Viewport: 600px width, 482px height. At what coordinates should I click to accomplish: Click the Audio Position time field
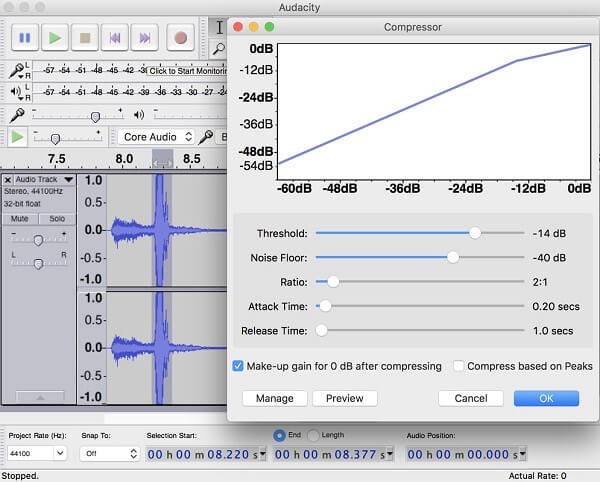point(462,454)
